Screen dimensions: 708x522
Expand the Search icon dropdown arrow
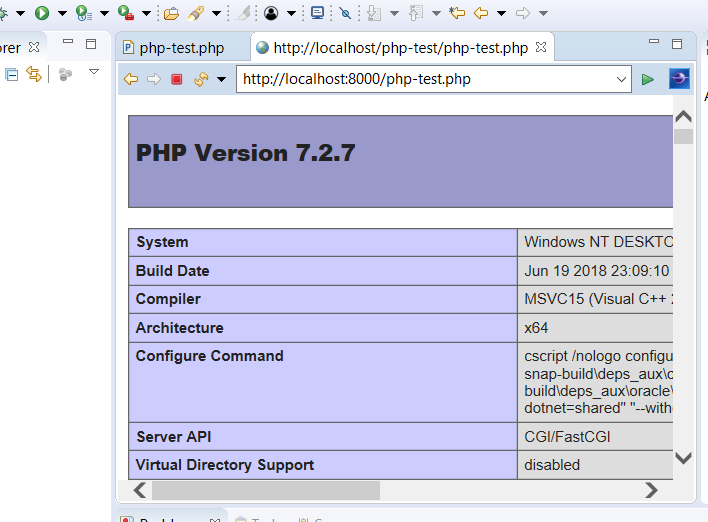(x=216, y=13)
